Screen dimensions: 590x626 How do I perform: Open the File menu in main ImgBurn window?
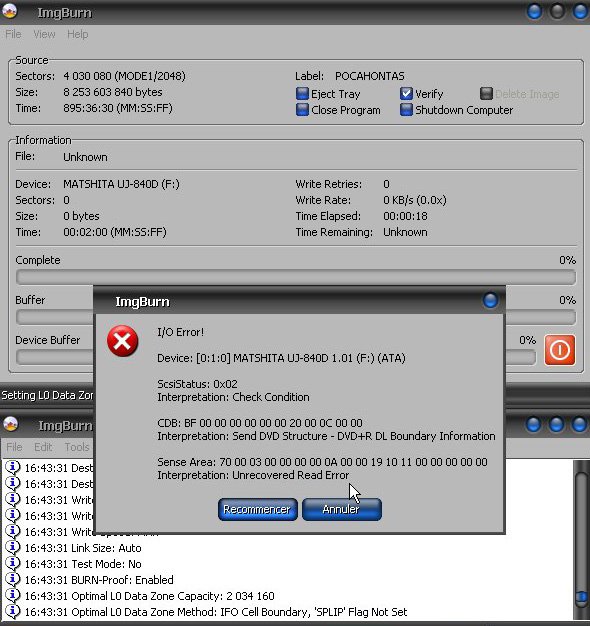(13, 34)
